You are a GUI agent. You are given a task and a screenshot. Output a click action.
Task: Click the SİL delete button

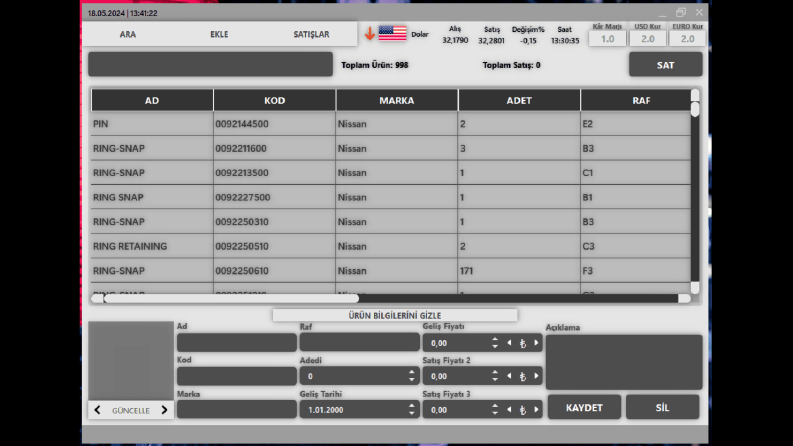662,408
